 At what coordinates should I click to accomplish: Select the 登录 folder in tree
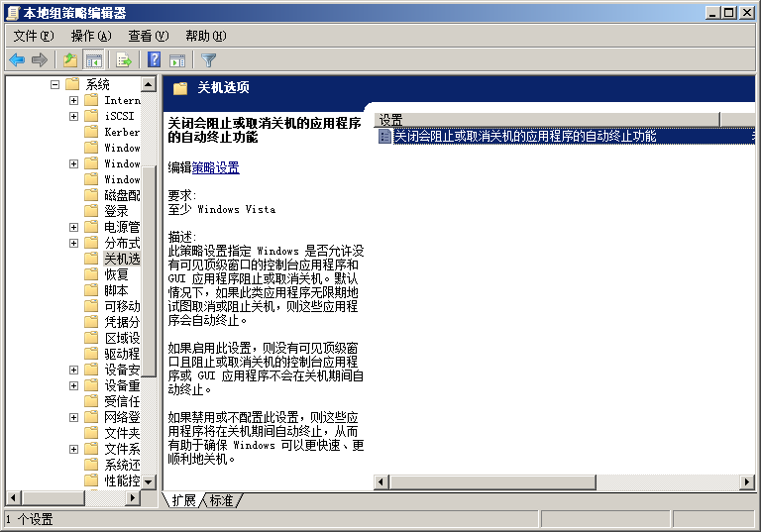(116, 211)
